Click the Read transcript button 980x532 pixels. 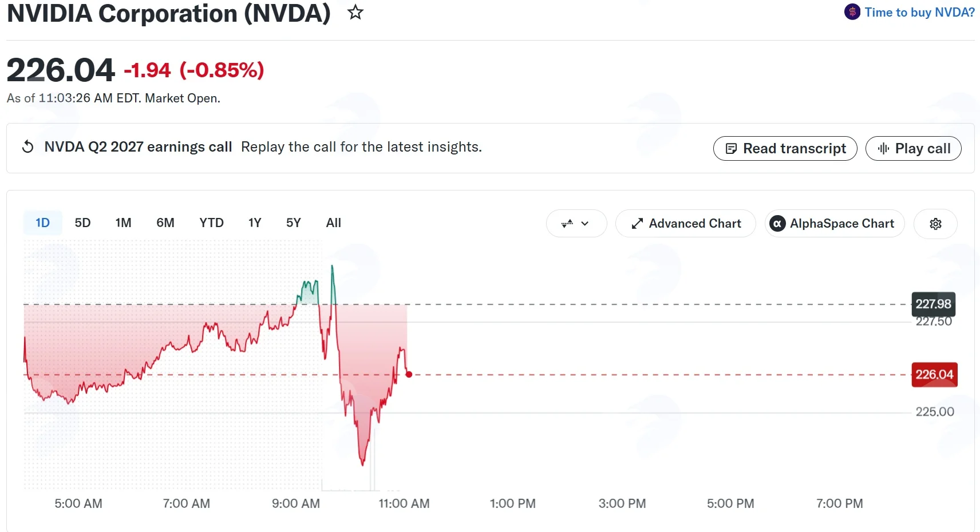point(785,149)
